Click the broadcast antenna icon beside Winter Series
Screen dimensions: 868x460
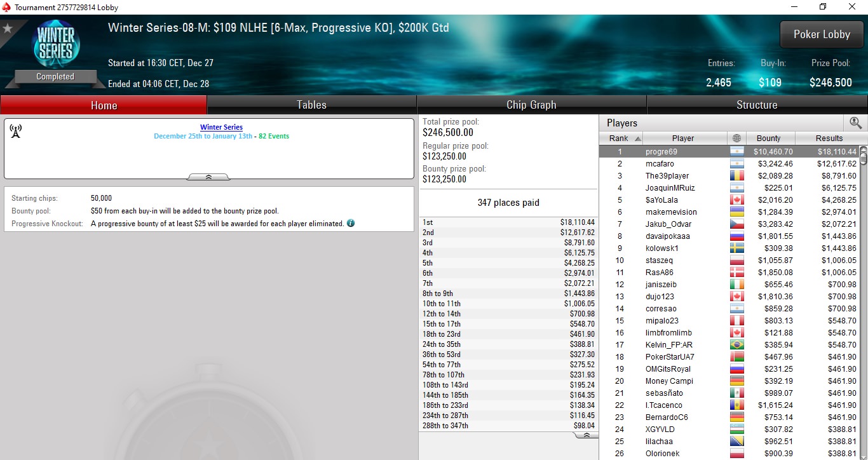coord(16,131)
